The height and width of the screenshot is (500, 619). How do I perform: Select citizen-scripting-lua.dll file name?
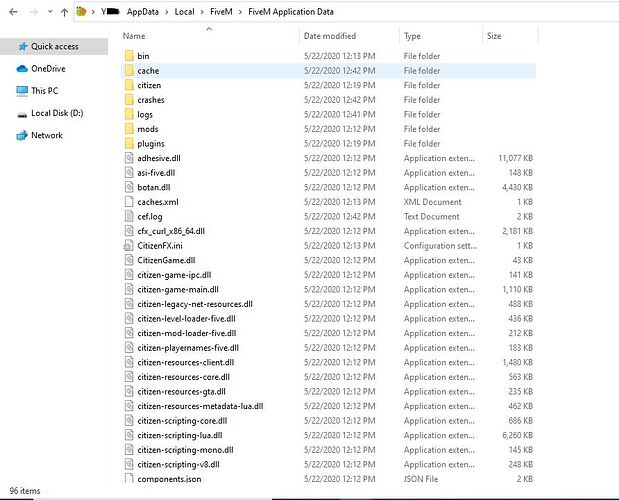click(180, 435)
